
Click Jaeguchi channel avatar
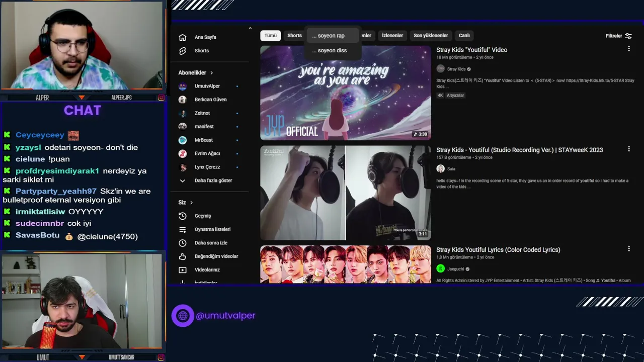440,268
